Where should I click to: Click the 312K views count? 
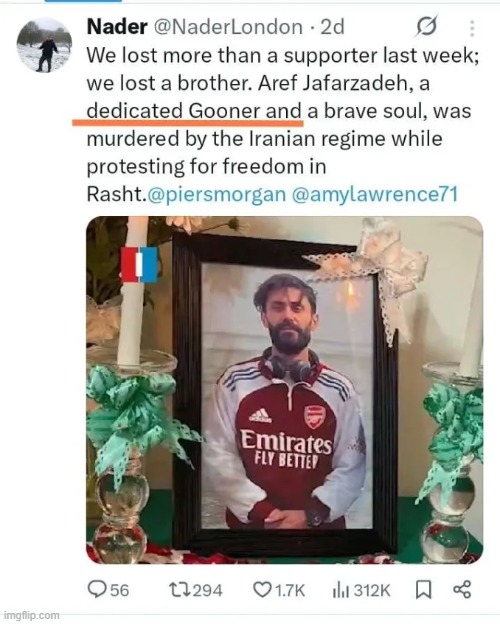point(372,590)
